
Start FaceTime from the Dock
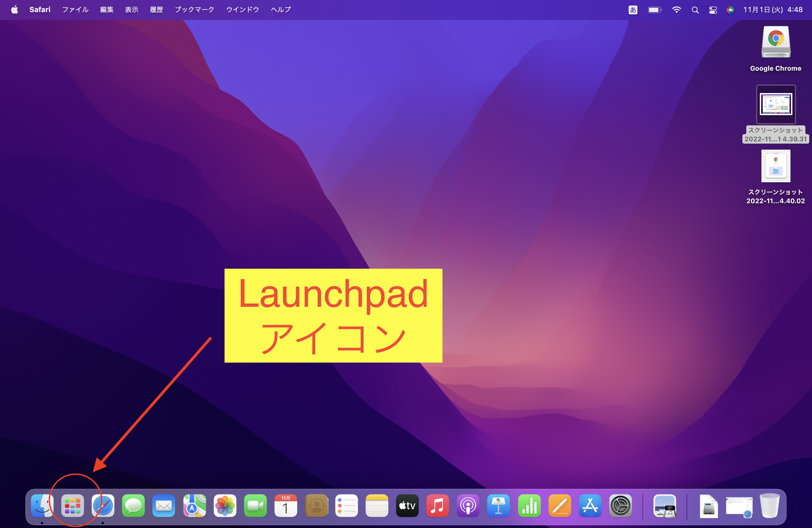255,505
